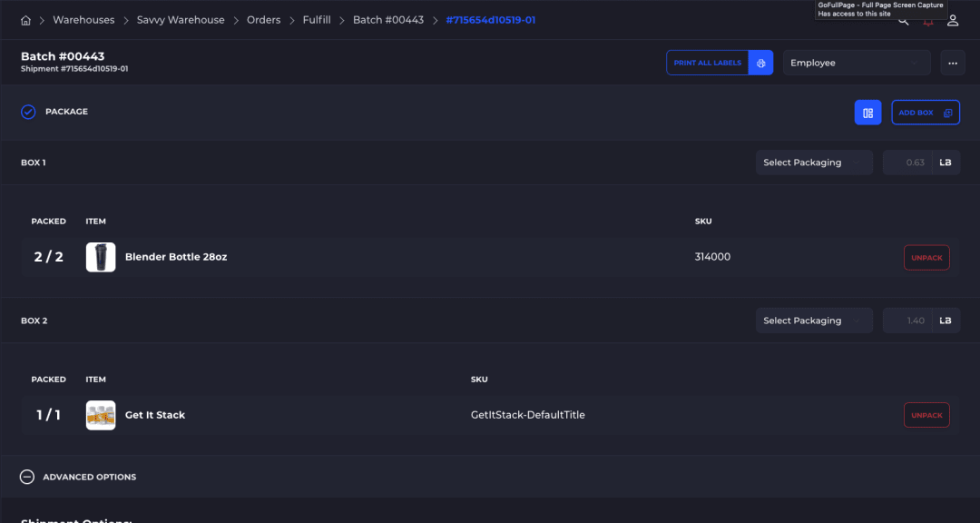The image size is (980, 523).
Task: Click the BOX 1 header label
Action: coord(34,163)
